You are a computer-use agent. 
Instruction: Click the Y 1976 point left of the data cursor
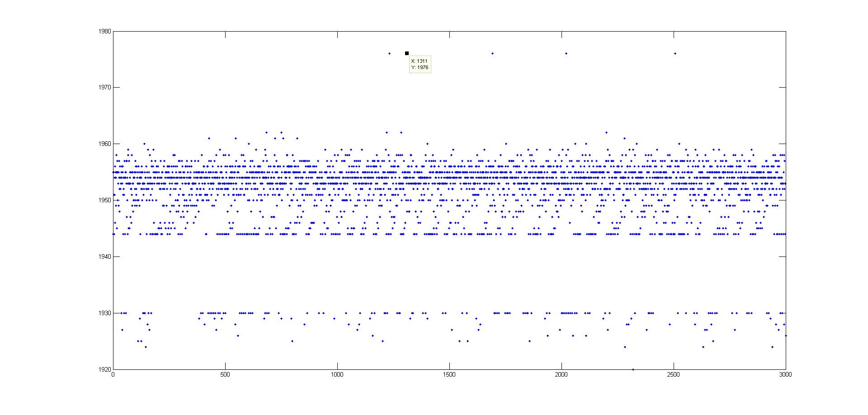(389, 53)
